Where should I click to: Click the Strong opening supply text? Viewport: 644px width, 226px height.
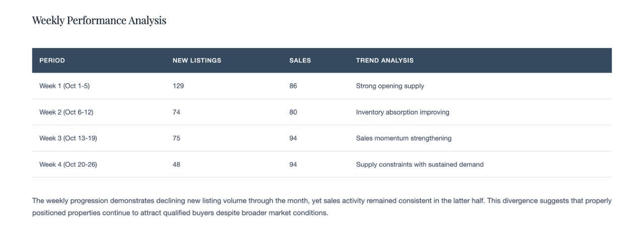[390, 86]
